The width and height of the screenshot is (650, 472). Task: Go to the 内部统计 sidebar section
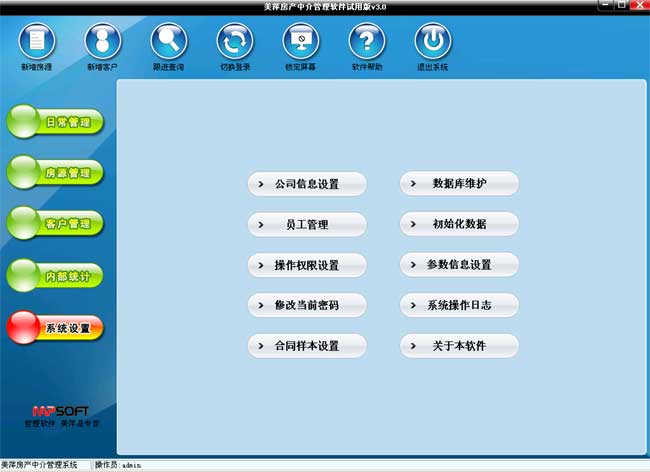[56, 274]
